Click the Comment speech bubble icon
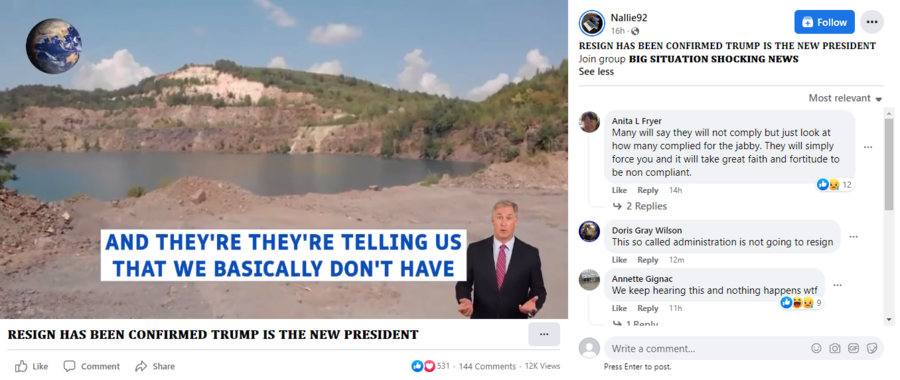 (69, 366)
